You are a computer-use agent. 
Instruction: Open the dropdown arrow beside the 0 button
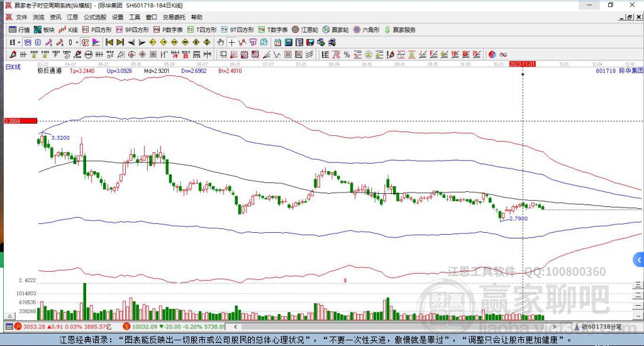[77, 42]
